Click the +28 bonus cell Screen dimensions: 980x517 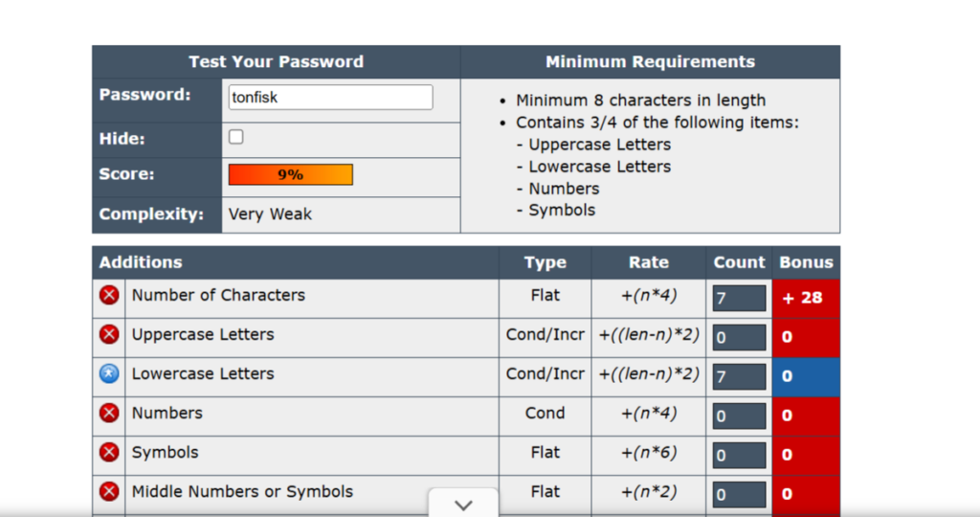(806, 298)
